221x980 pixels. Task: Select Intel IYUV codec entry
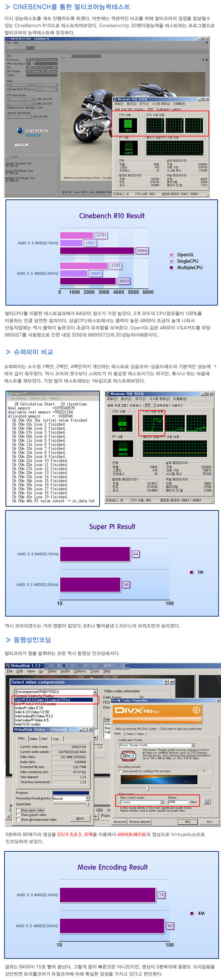pyautogui.click(x=28, y=724)
